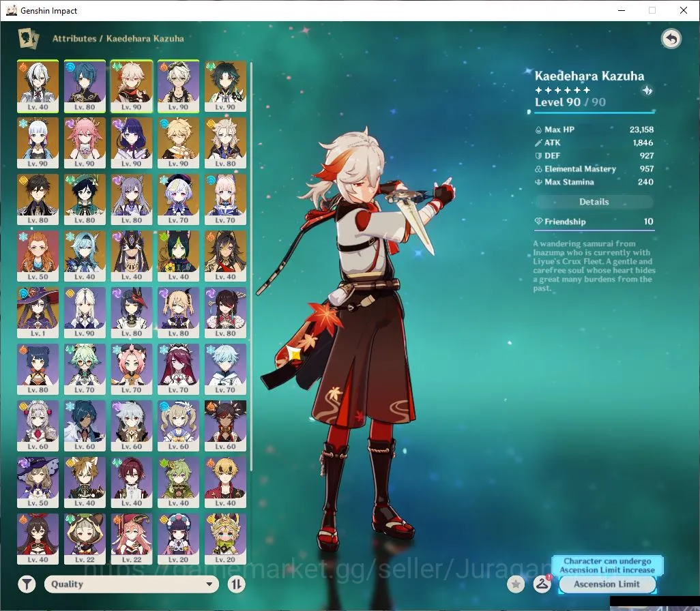The width and height of the screenshot is (700, 611).
Task: Select Xingqiu portrait at Lv. 80
Action: 85,86
